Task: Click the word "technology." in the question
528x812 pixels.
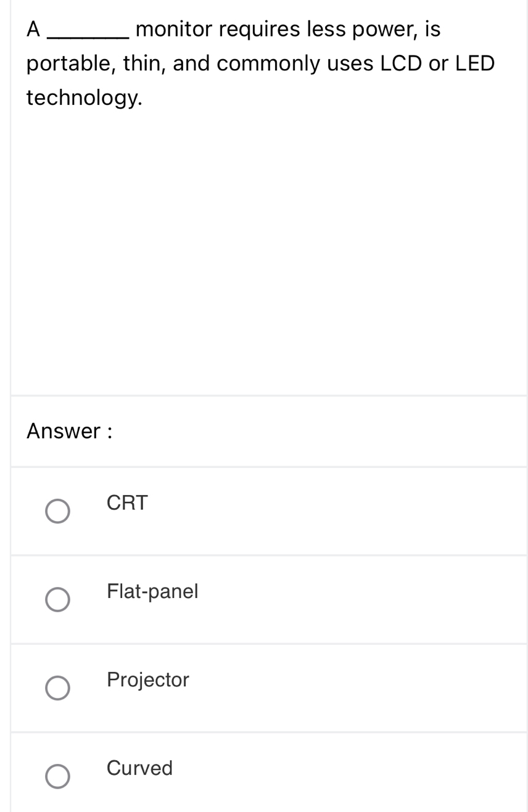Action: tap(85, 98)
